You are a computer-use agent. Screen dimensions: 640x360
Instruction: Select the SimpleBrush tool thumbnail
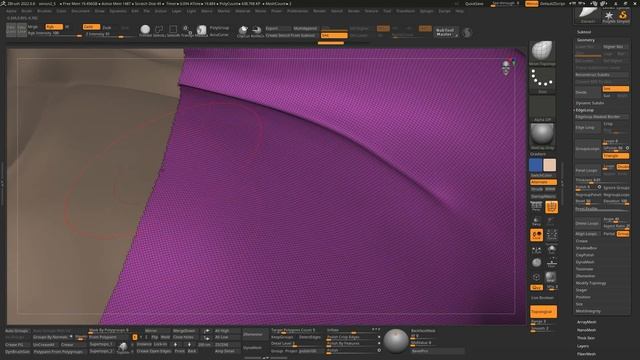pyautogui.click(x=623, y=16)
